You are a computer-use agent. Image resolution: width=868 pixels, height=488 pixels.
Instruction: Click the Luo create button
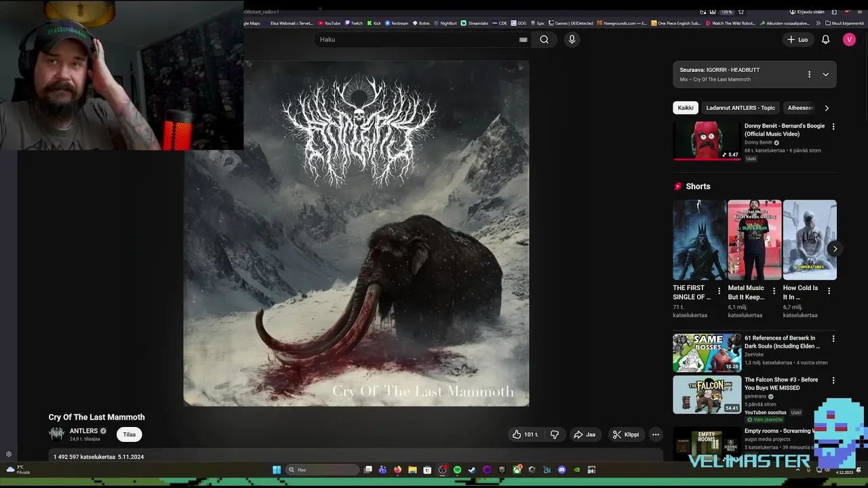tap(797, 39)
